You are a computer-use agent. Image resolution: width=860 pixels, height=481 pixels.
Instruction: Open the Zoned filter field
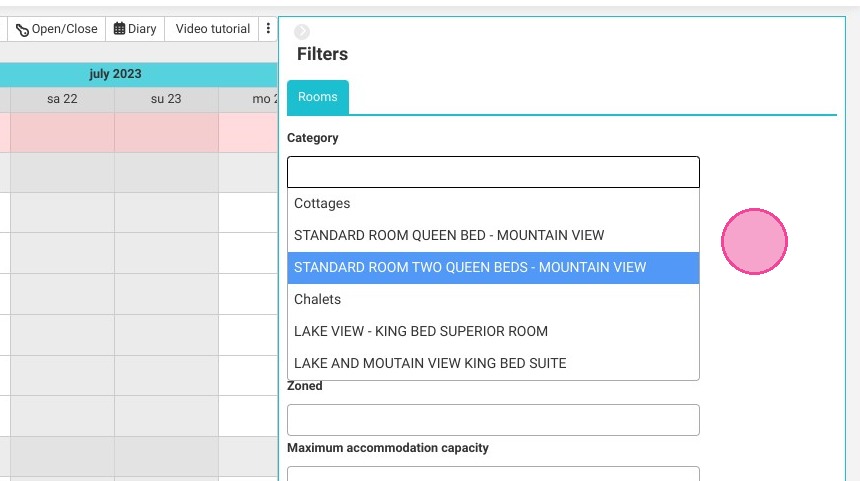click(x=493, y=420)
